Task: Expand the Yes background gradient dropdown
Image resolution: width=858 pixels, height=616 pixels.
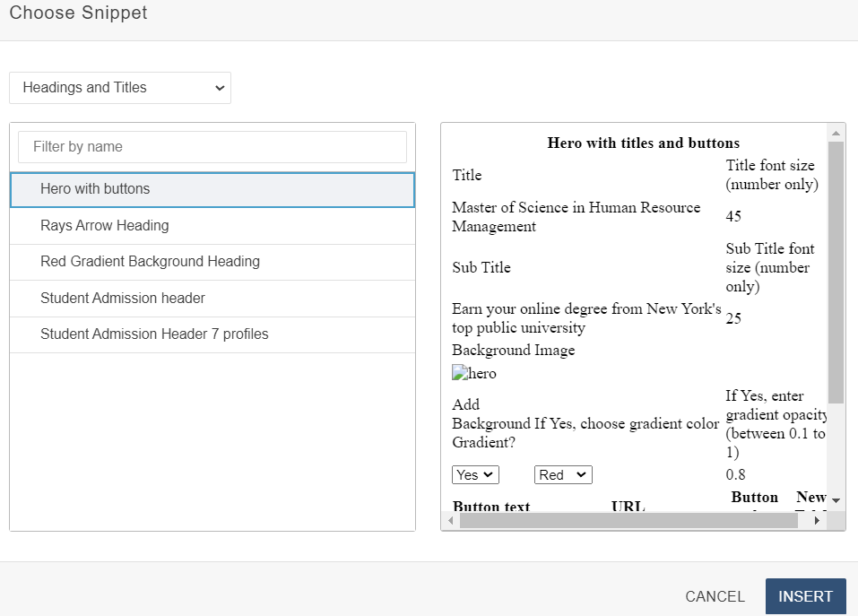Action: pyautogui.click(x=475, y=475)
